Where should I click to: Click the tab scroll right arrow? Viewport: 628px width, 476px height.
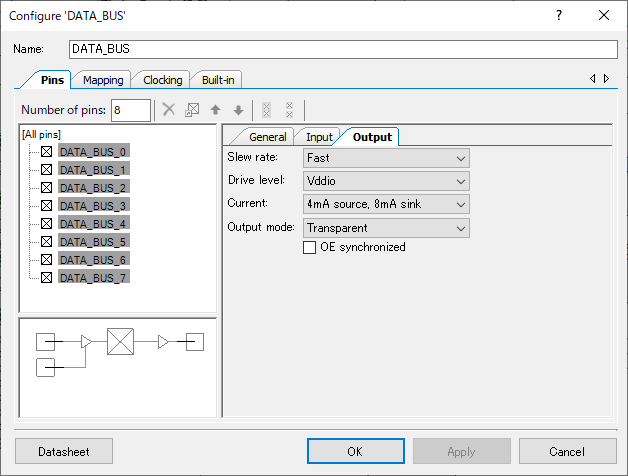pos(607,79)
